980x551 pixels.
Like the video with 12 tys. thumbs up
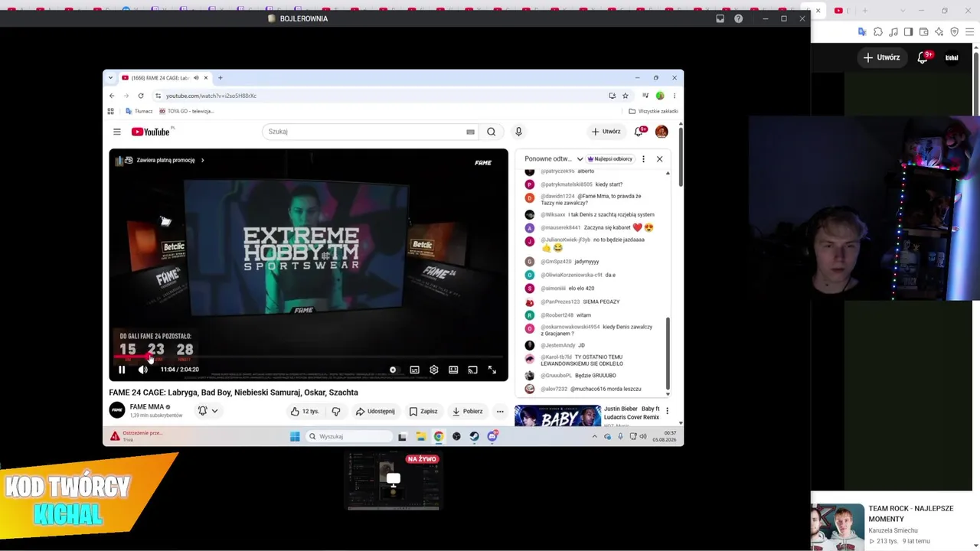click(305, 412)
